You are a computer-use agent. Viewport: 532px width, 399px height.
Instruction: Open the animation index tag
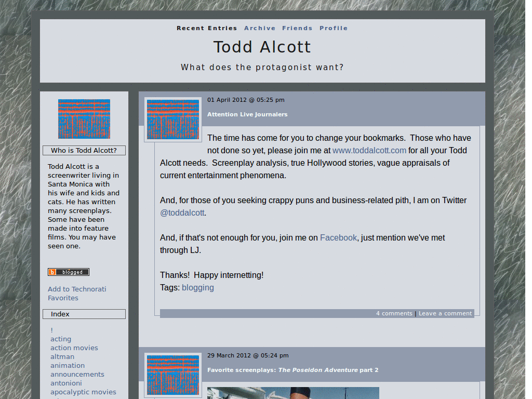click(68, 365)
